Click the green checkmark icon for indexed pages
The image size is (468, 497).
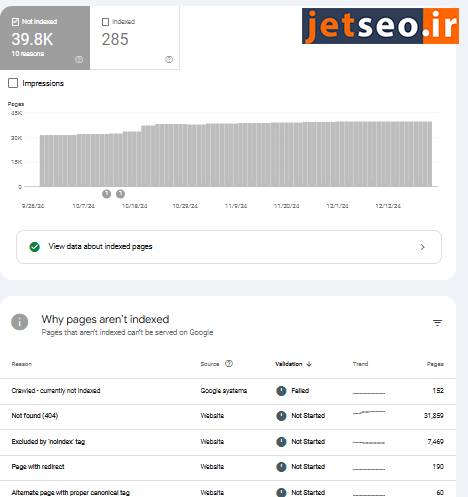[x=35, y=247]
